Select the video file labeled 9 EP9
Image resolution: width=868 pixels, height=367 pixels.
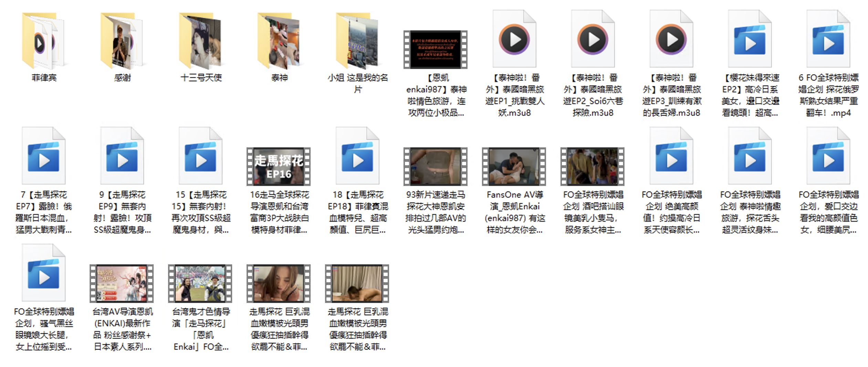pos(122,157)
